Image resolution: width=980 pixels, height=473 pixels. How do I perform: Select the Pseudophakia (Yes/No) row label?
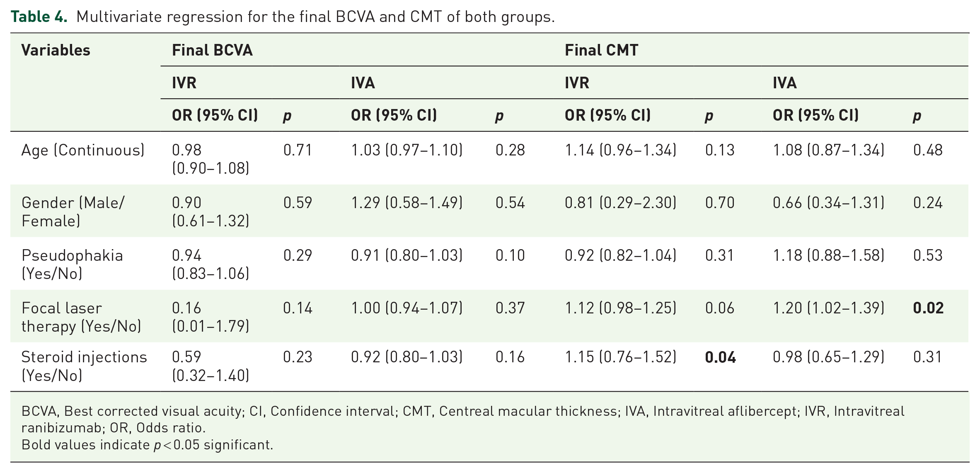pyautogui.click(x=72, y=264)
